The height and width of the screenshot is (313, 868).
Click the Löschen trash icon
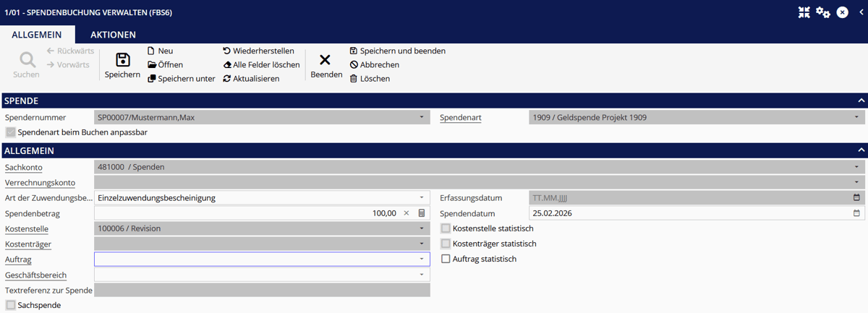(354, 79)
